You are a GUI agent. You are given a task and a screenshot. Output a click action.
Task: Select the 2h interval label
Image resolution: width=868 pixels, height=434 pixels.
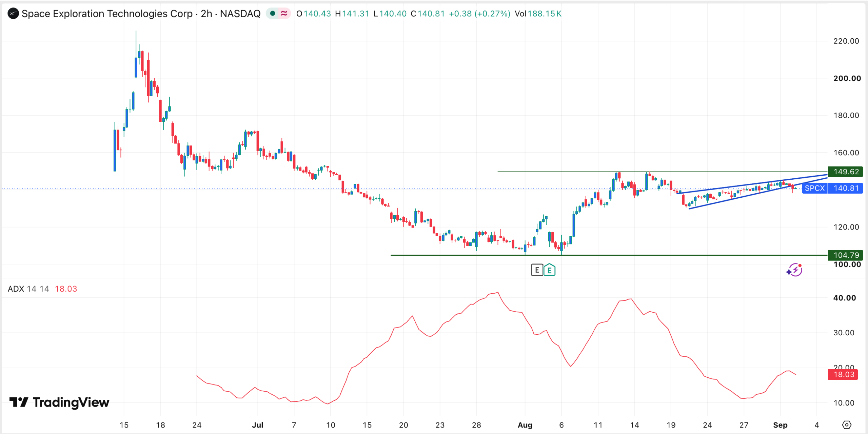click(x=206, y=14)
